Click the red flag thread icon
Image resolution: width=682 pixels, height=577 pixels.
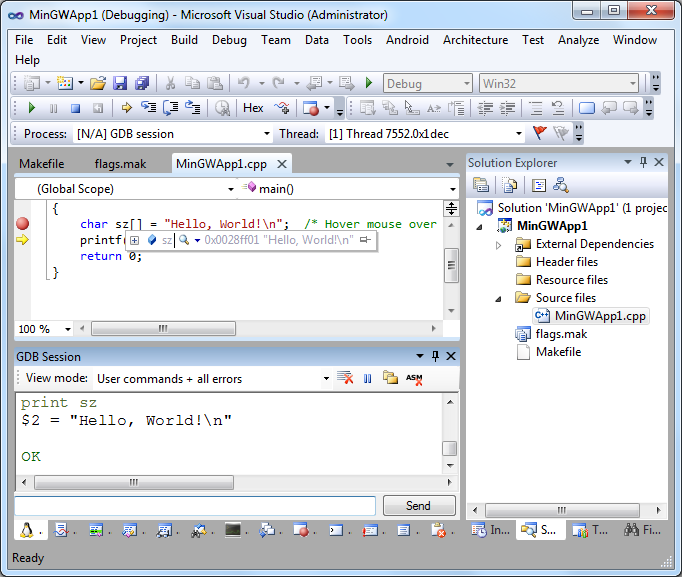pos(540,133)
